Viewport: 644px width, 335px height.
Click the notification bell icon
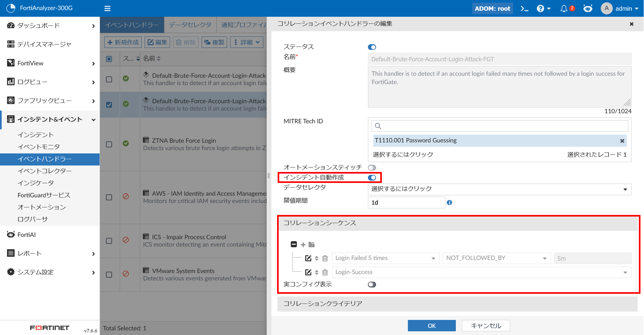[564, 8]
